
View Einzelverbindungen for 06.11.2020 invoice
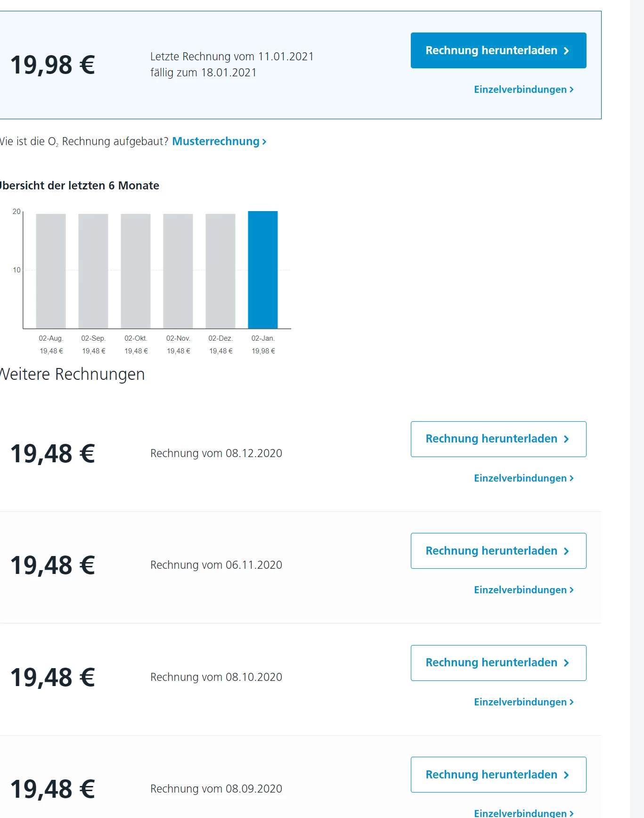point(523,590)
